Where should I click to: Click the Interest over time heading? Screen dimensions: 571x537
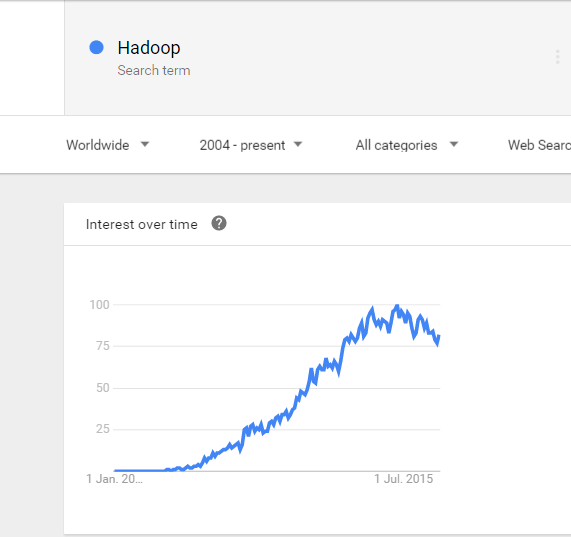(x=142, y=224)
